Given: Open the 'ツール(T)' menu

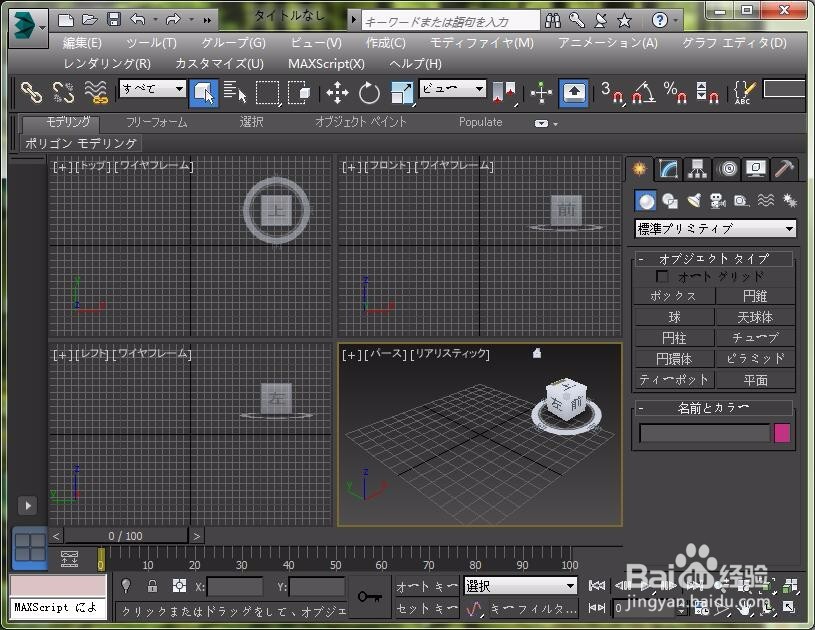Looking at the screenshot, I should (x=151, y=43).
